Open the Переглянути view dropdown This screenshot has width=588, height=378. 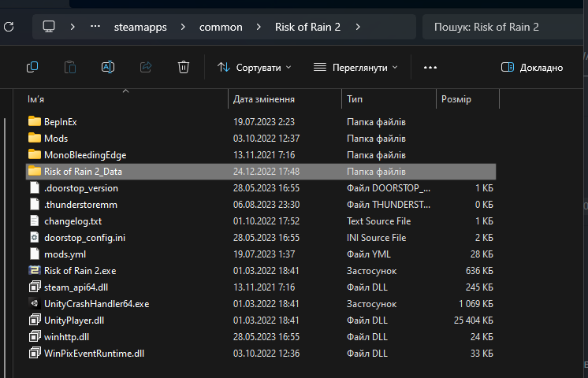click(x=355, y=68)
